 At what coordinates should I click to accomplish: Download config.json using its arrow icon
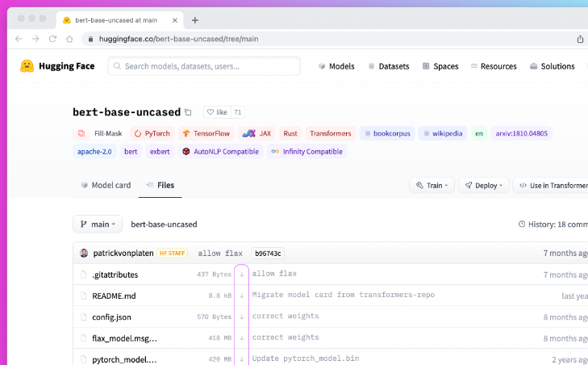[242, 317]
